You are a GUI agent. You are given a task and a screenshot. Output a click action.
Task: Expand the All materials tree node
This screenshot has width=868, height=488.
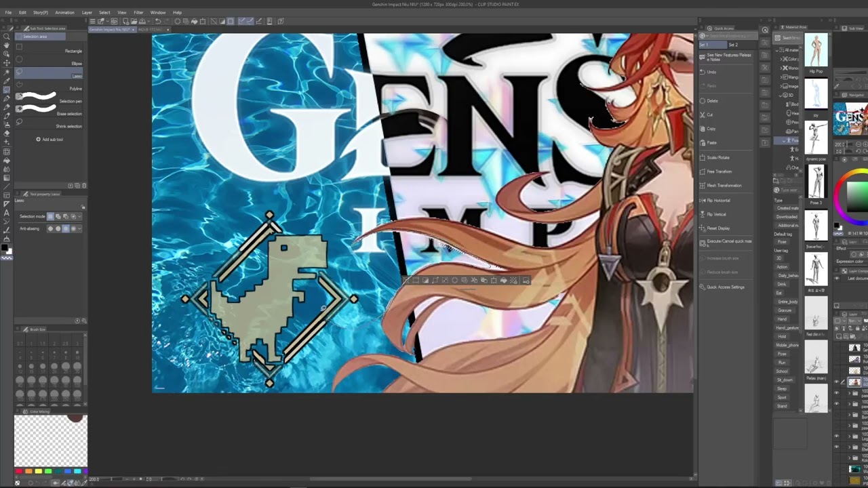point(777,50)
